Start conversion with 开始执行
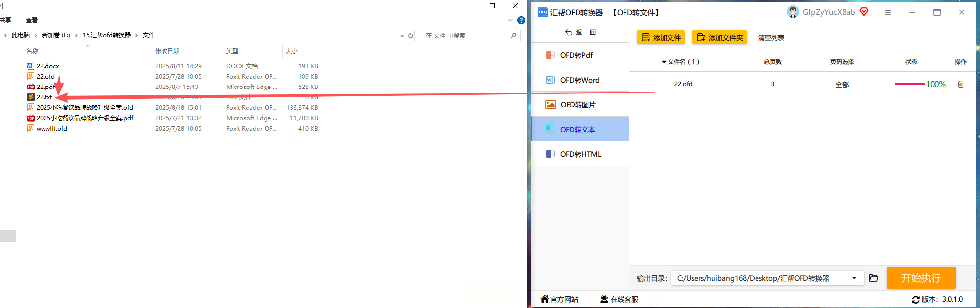 coord(921,278)
